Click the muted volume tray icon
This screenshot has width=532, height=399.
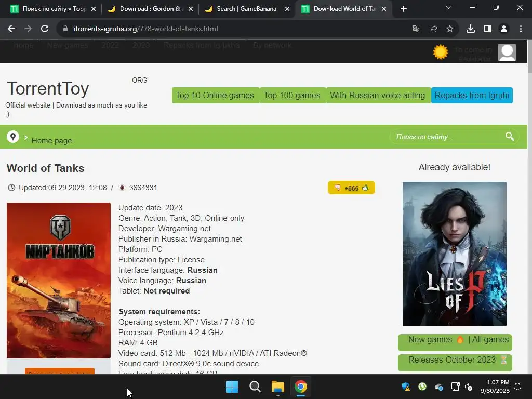tap(469, 387)
